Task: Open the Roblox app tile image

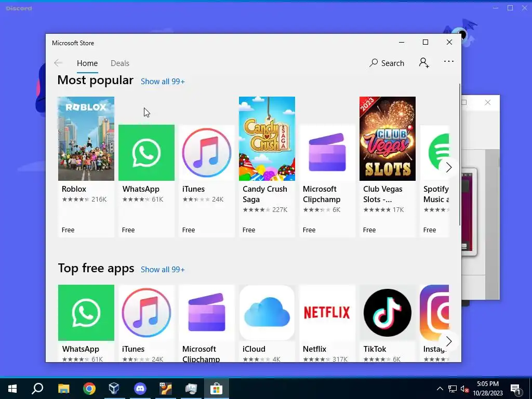Action: click(86, 139)
